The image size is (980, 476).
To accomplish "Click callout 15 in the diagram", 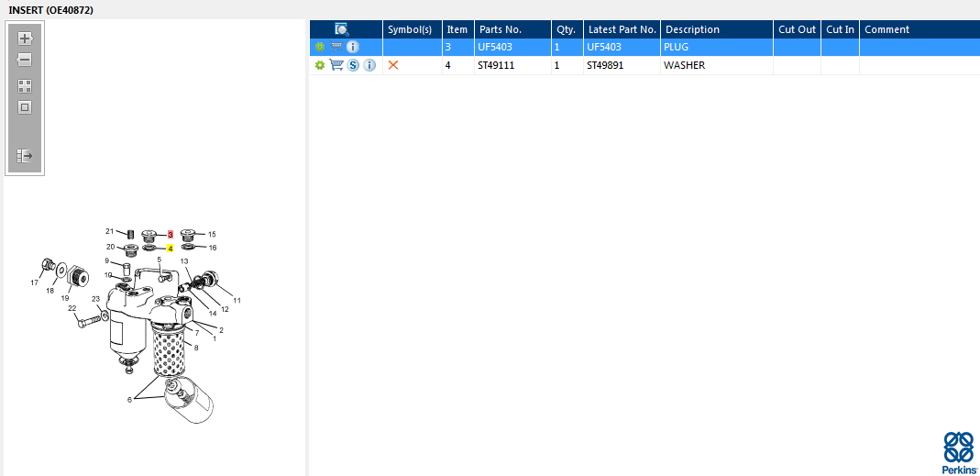I will point(212,235).
